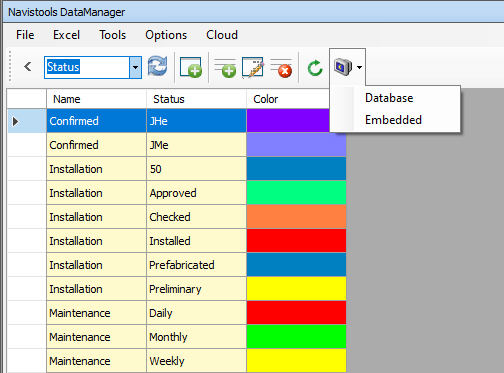504x373 pixels.
Task: Click the green refresh arrow icon
Action: (x=315, y=68)
